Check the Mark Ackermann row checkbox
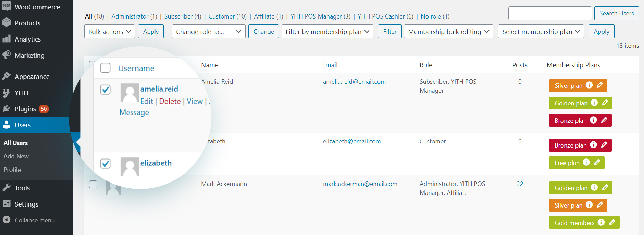 pos(93,184)
